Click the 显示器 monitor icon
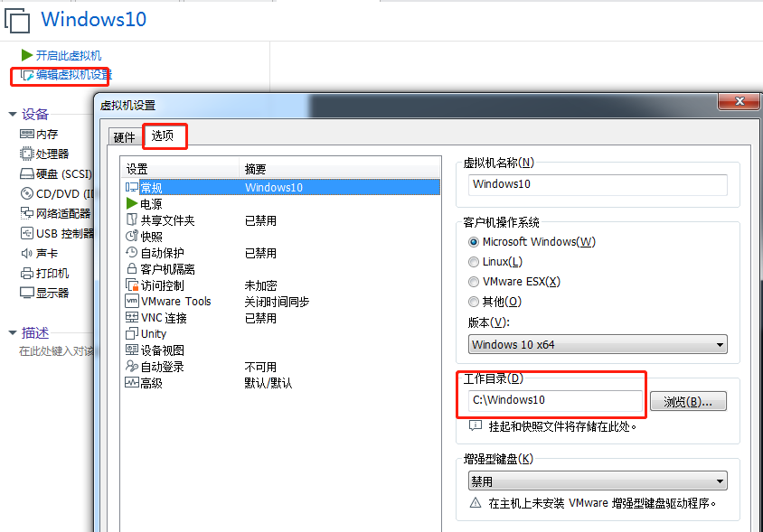This screenshot has height=532, width=763. point(27,293)
